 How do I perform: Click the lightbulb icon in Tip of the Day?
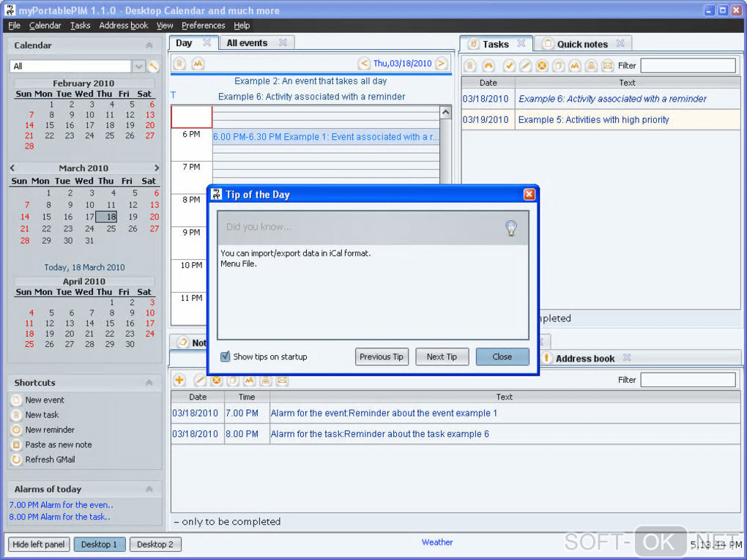coord(510,228)
